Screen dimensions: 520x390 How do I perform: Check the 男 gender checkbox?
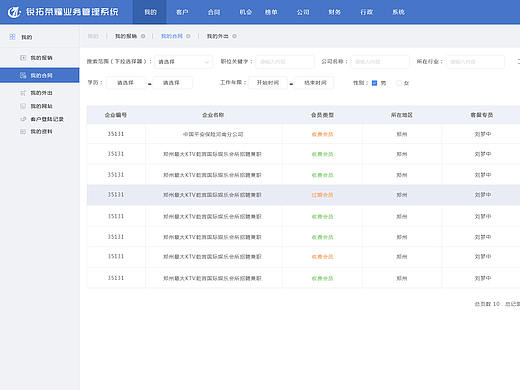(x=374, y=83)
